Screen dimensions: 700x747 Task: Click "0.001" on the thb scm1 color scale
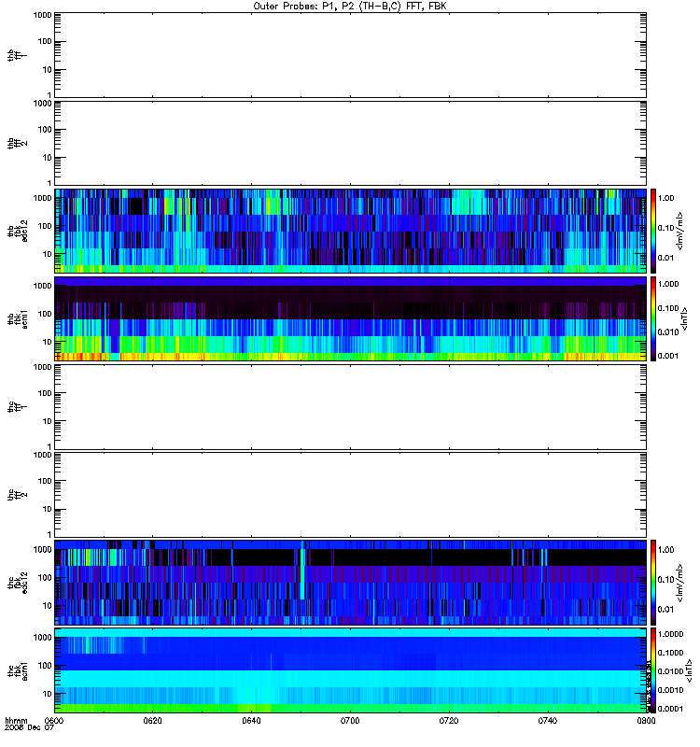[668, 356]
